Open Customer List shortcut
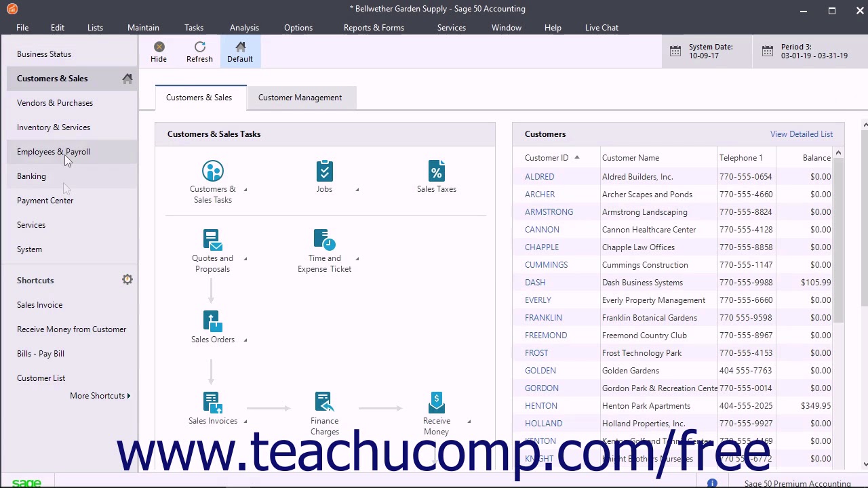This screenshot has width=868, height=488. click(x=41, y=378)
